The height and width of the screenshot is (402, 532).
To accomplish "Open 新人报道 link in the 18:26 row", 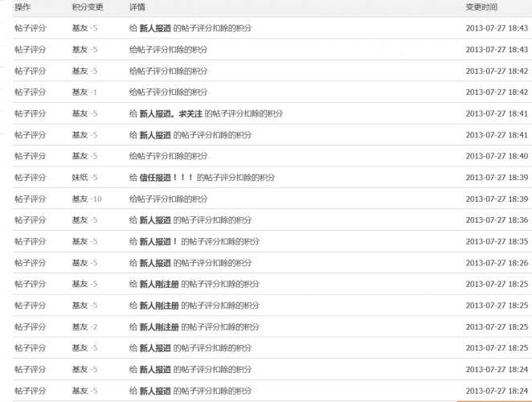I will (155, 263).
